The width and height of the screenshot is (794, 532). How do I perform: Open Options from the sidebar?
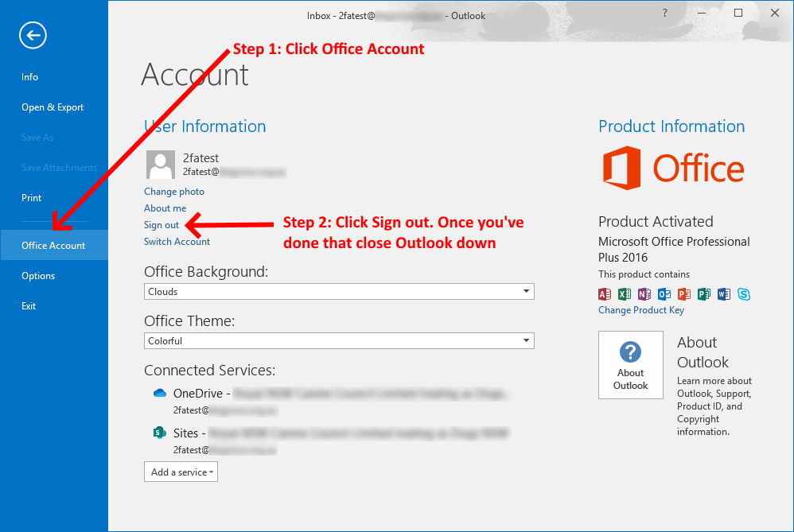38,276
